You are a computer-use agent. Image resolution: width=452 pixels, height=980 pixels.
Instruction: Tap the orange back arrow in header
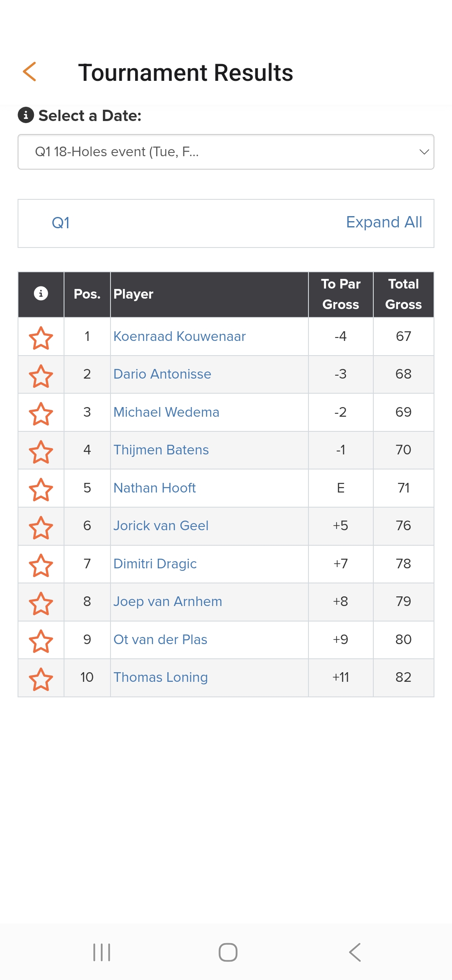pyautogui.click(x=30, y=72)
